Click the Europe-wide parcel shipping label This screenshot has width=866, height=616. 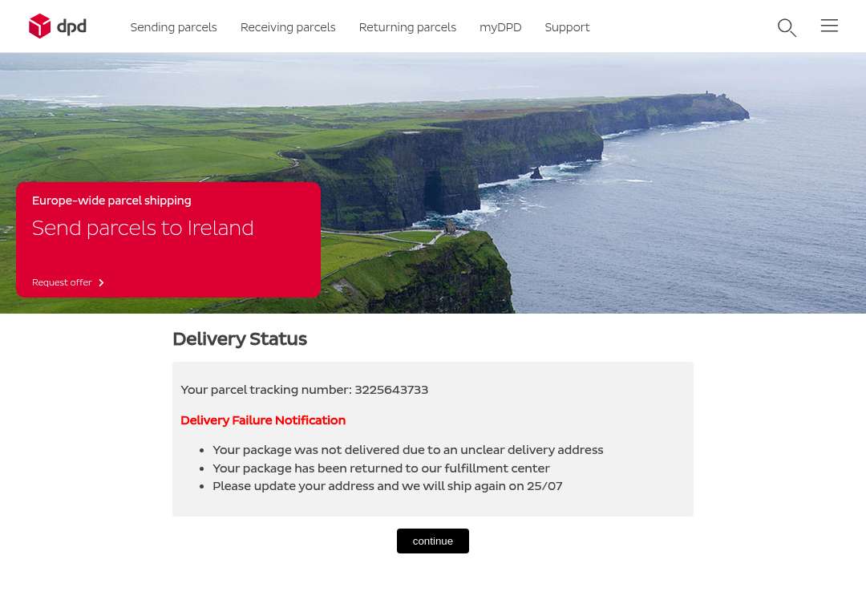click(x=111, y=201)
